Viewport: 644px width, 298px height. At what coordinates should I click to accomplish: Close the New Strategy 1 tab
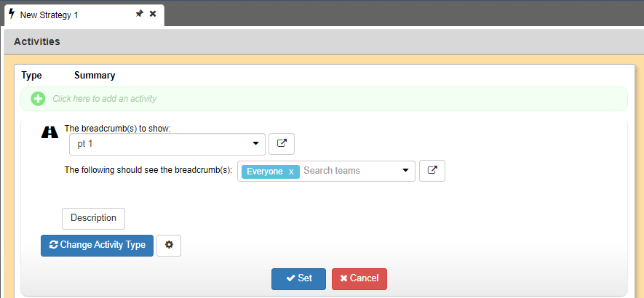153,14
